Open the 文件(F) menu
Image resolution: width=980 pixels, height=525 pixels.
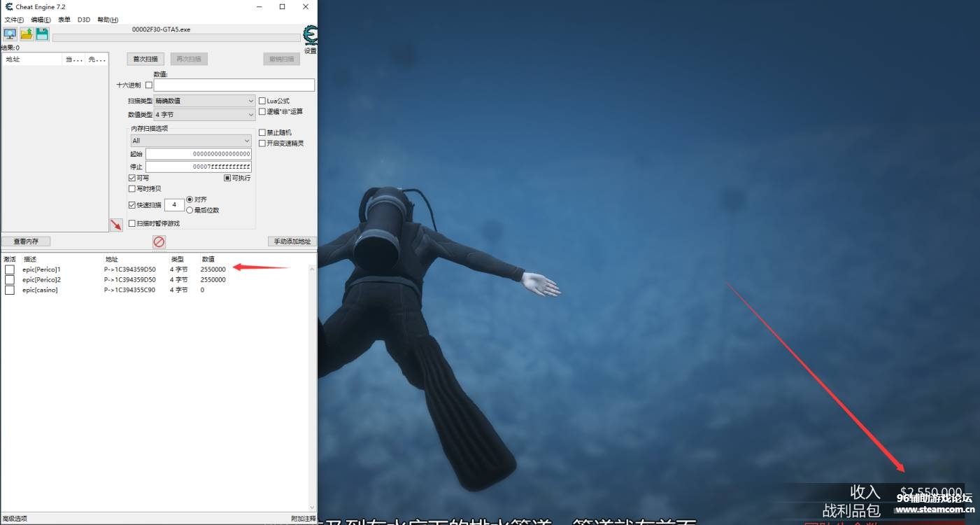(14, 20)
